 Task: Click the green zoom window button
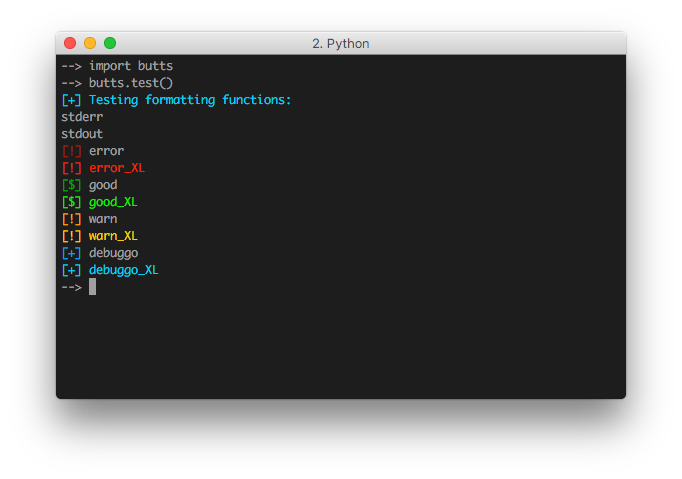[x=110, y=43]
